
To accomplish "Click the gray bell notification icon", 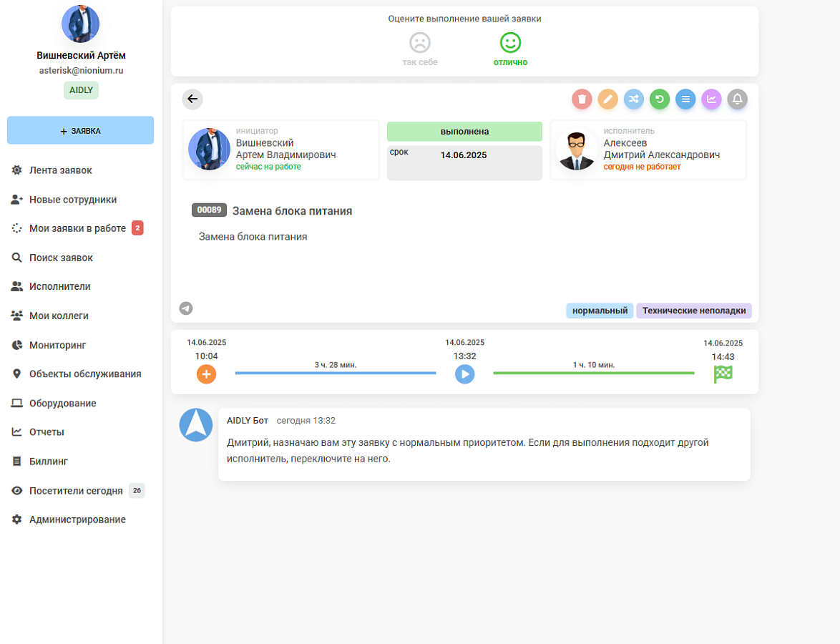I will (737, 99).
